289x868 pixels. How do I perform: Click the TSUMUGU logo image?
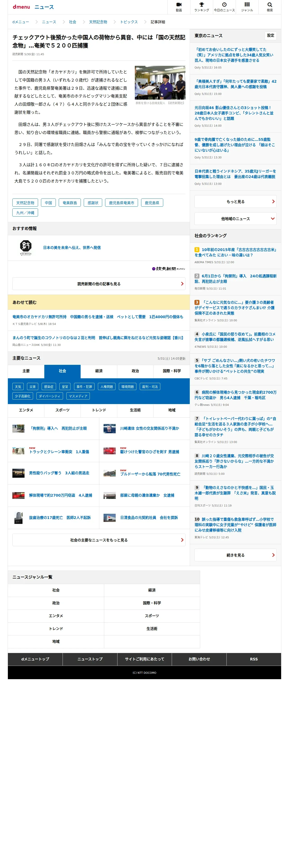pos(26,248)
